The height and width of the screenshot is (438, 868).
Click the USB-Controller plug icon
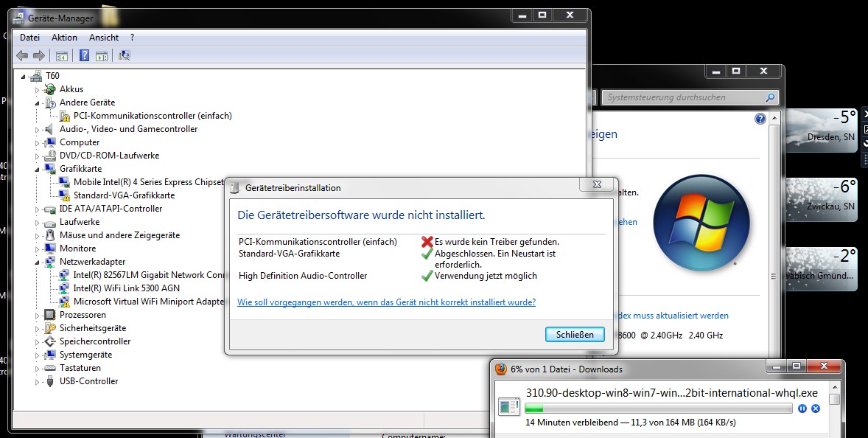50,381
